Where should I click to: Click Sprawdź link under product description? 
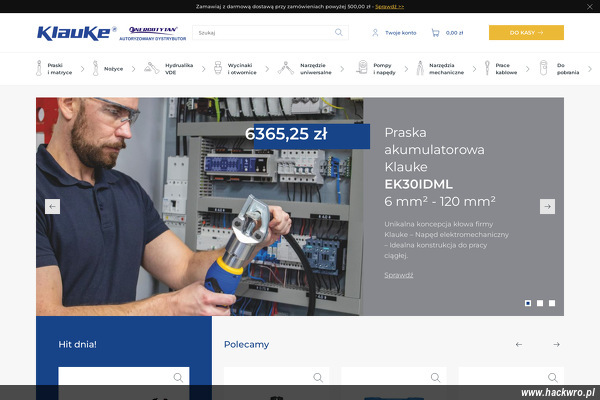tap(399, 275)
